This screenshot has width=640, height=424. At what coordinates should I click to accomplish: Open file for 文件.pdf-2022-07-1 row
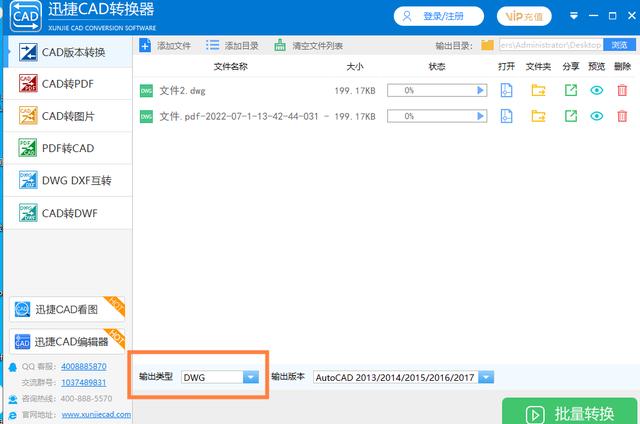(506, 116)
